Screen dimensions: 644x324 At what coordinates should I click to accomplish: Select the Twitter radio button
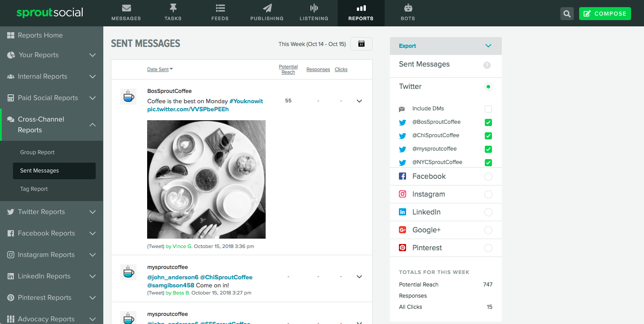click(488, 87)
